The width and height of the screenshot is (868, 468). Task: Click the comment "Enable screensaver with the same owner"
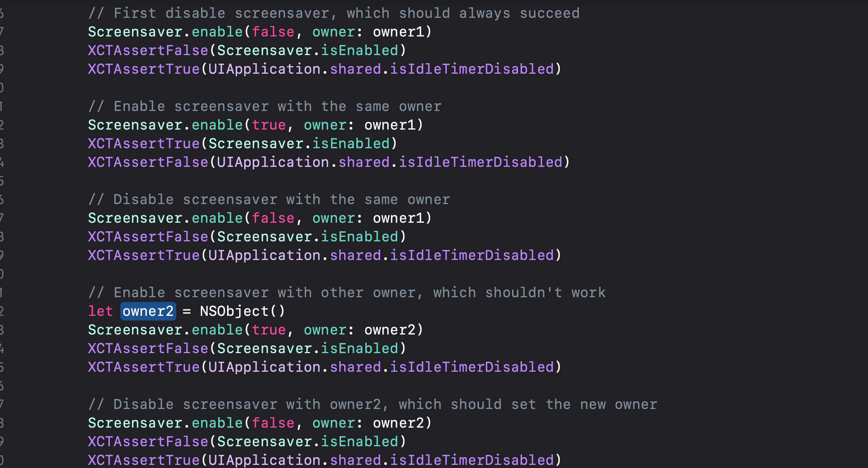pyautogui.click(x=265, y=106)
